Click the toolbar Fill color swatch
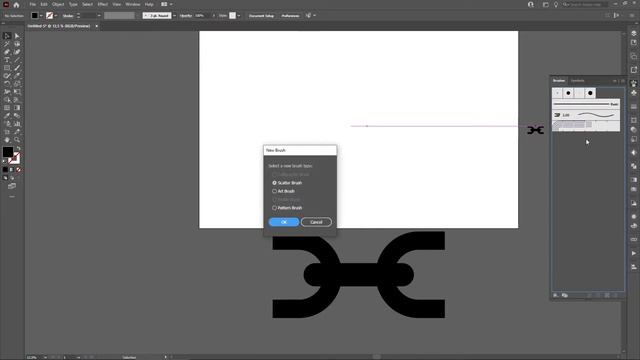Image resolution: width=640 pixels, height=360 pixels. tap(8, 152)
